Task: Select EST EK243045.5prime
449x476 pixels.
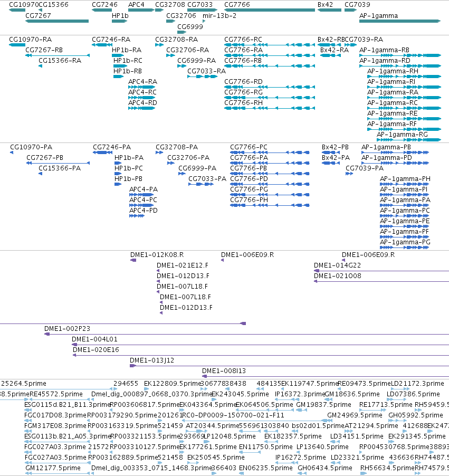Action: [x=240, y=394]
